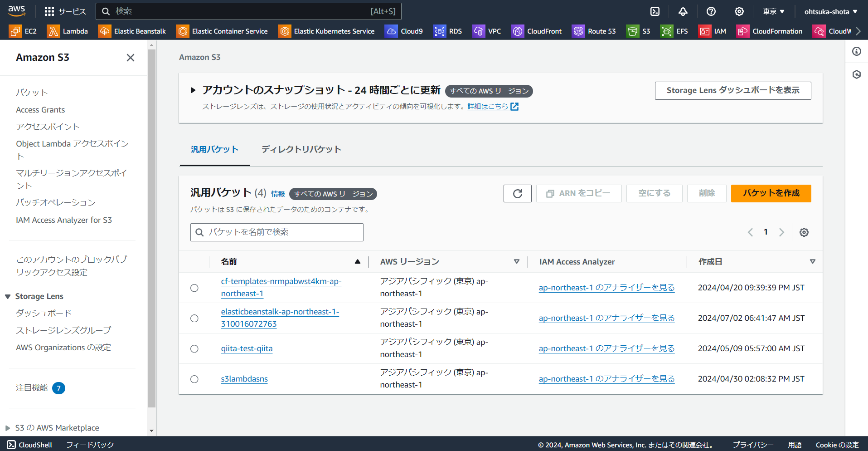Open Lambda from the favorites bar
The width and height of the screenshot is (868, 451).
tap(68, 31)
